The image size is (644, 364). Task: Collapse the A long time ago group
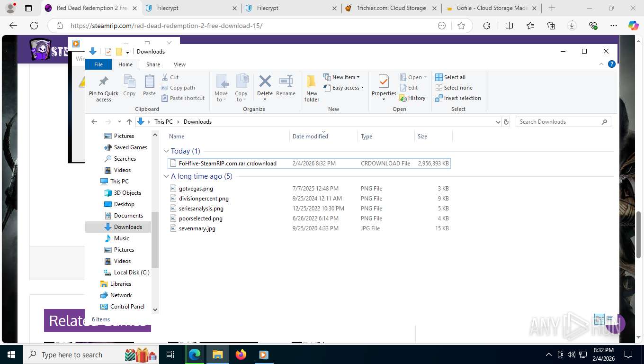click(166, 176)
